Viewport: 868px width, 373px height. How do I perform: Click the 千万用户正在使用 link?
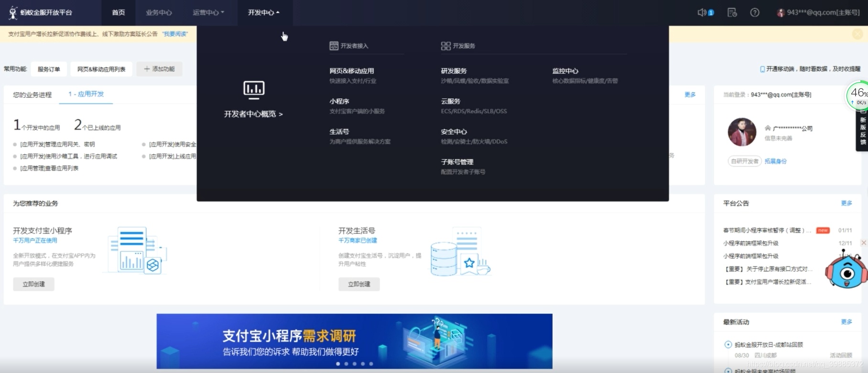35,241
